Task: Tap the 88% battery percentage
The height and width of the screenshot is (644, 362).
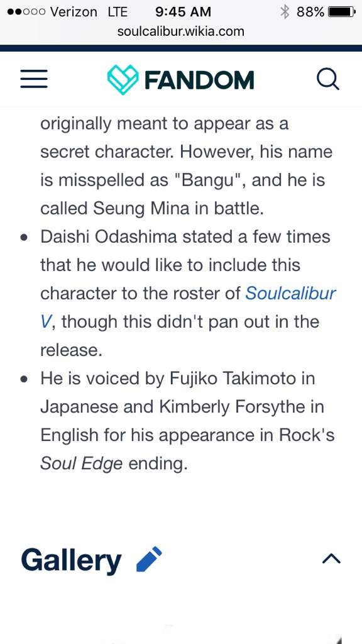Action: click(310, 12)
